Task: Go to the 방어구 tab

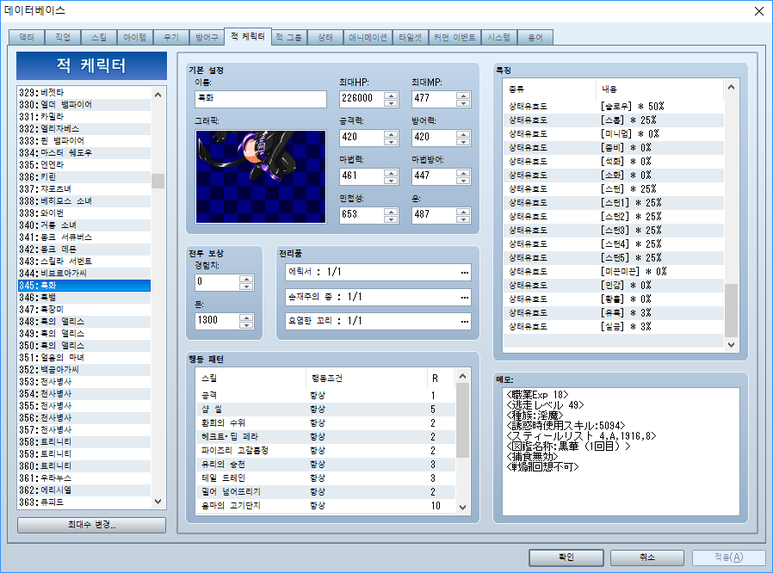Action: tap(207, 37)
